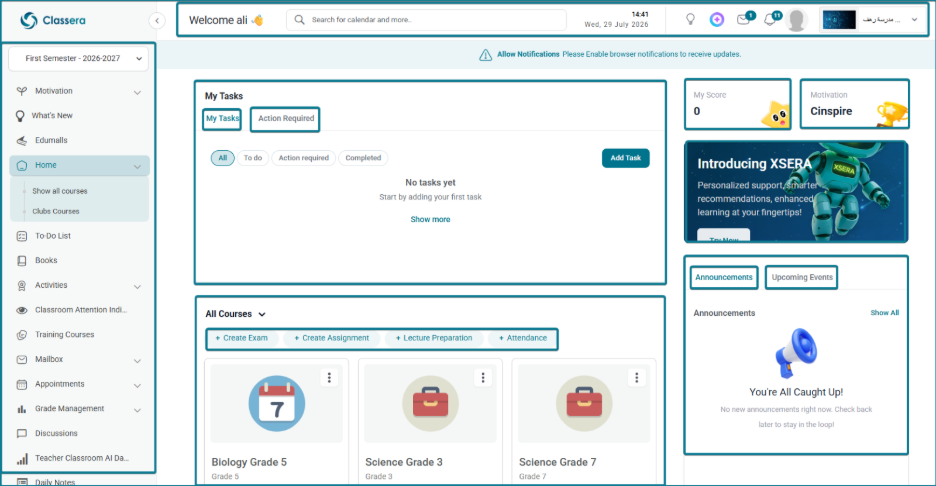Click the Create Exam button
The image size is (936, 486).
pyautogui.click(x=242, y=339)
